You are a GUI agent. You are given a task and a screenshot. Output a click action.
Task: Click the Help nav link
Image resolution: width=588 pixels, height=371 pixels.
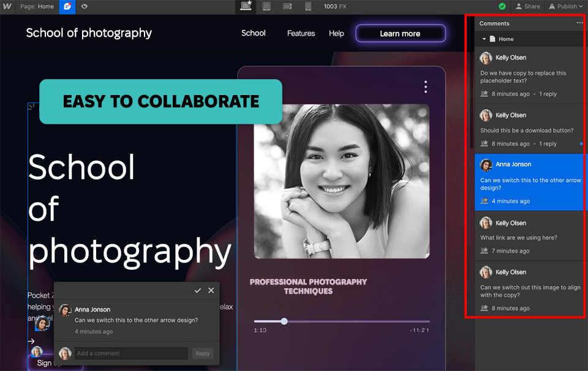click(x=336, y=33)
